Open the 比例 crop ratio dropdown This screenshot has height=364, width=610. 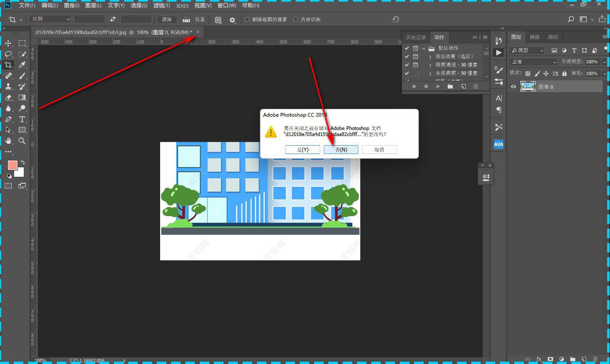(50, 19)
